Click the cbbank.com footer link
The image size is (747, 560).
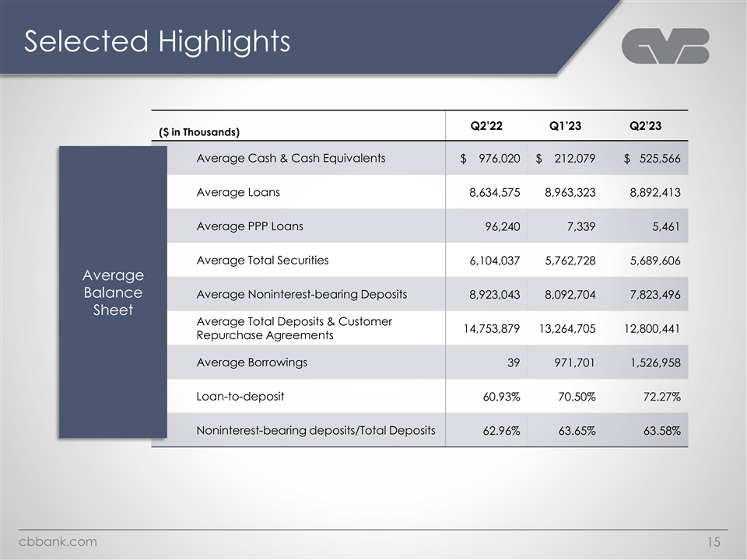(x=58, y=541)
